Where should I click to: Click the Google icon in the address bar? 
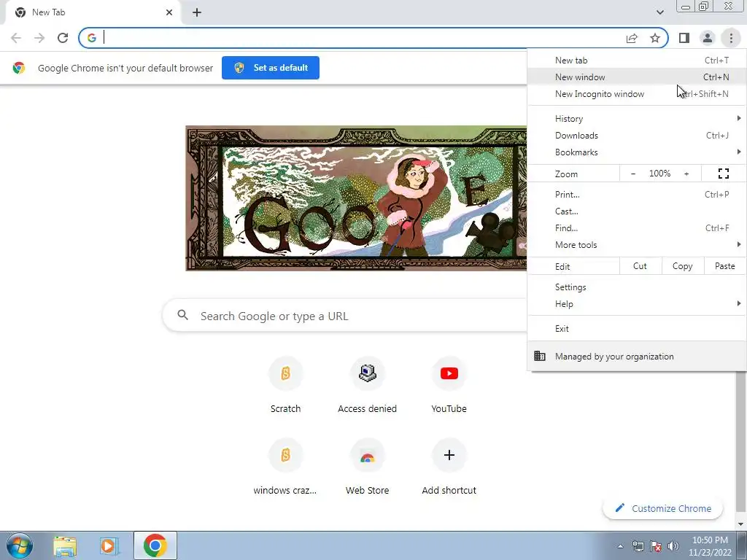pos(91,38)
